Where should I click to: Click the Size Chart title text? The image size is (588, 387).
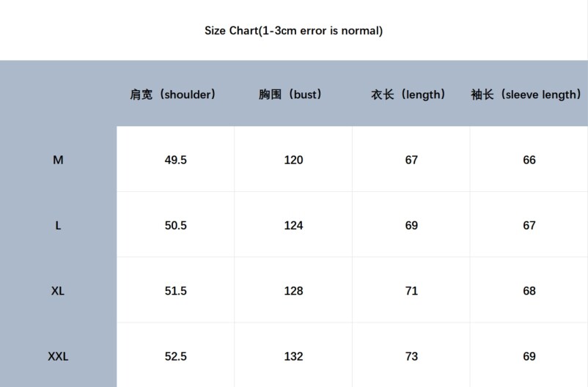(293, 31)
